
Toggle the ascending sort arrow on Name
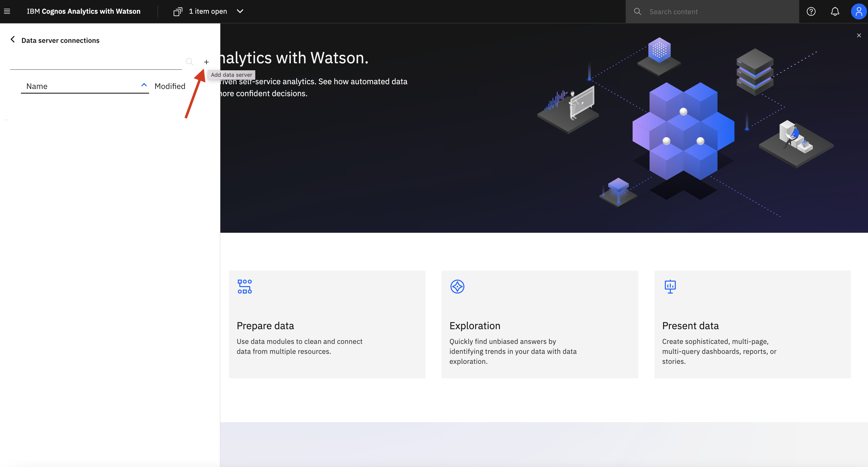click(x=144, y=85)
